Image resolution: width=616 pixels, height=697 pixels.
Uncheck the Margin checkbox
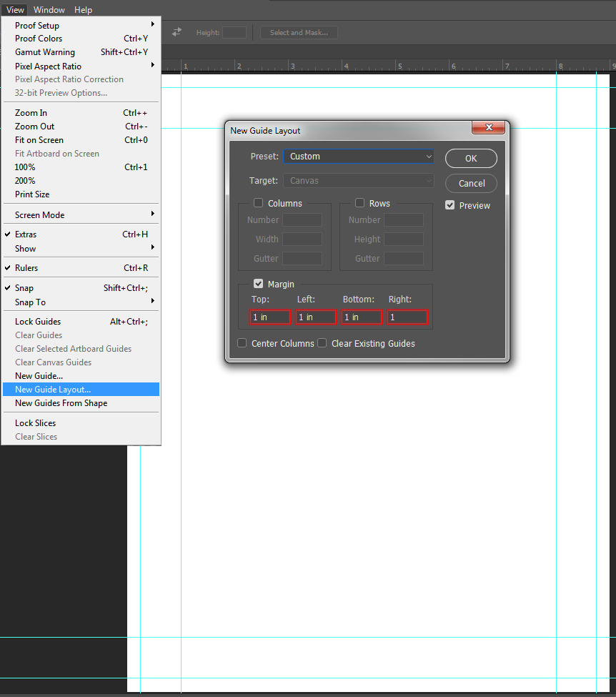[x=258, y=284]
